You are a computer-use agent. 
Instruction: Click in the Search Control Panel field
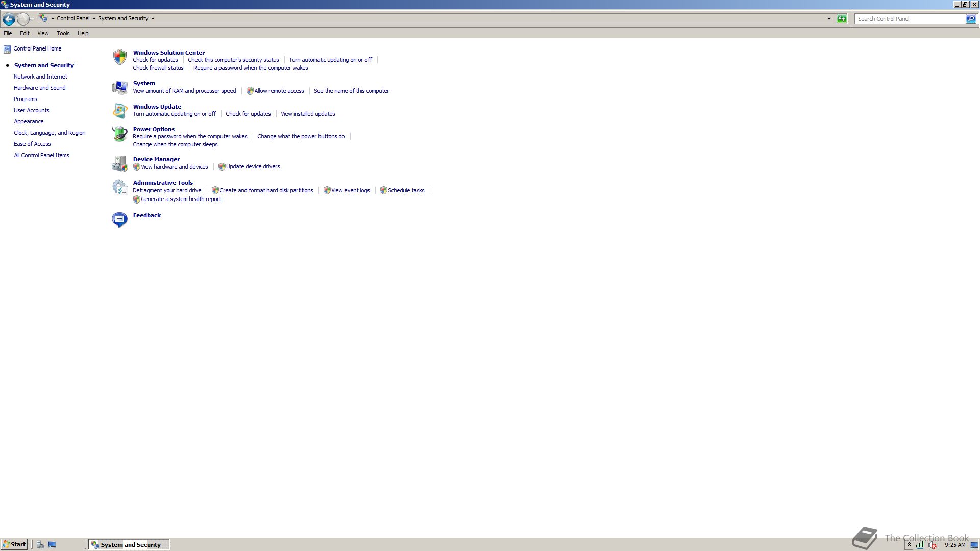click(910, 19)
